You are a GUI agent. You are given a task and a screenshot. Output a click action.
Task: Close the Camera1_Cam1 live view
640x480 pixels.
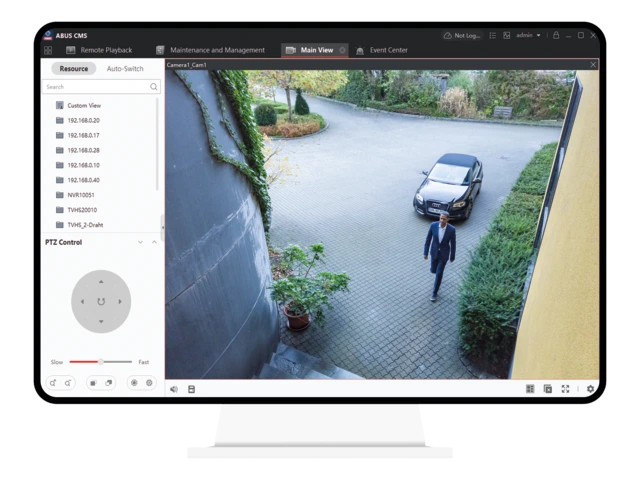pos(593,64)
